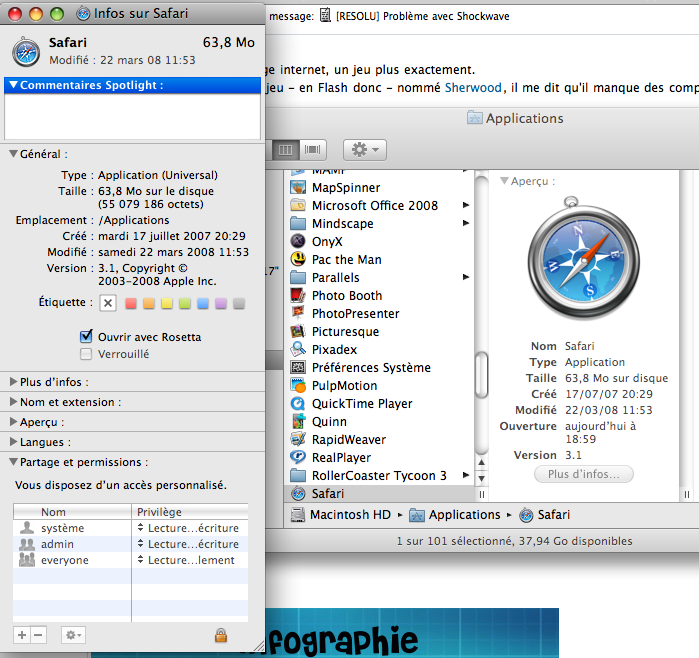Click the Safari icon in file list

(298, 494)
